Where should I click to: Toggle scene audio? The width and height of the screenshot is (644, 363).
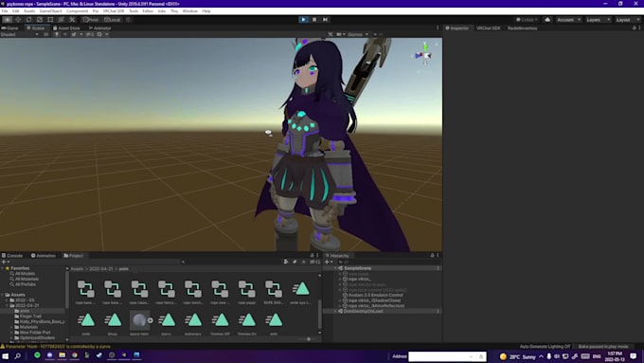coord(65,34)
